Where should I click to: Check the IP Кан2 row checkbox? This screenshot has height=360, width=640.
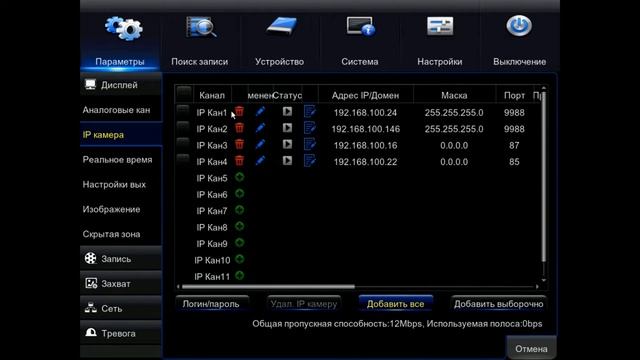183,127
